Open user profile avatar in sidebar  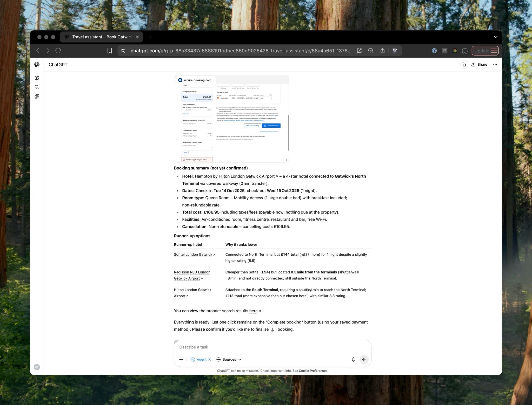(x=37, y=367)
